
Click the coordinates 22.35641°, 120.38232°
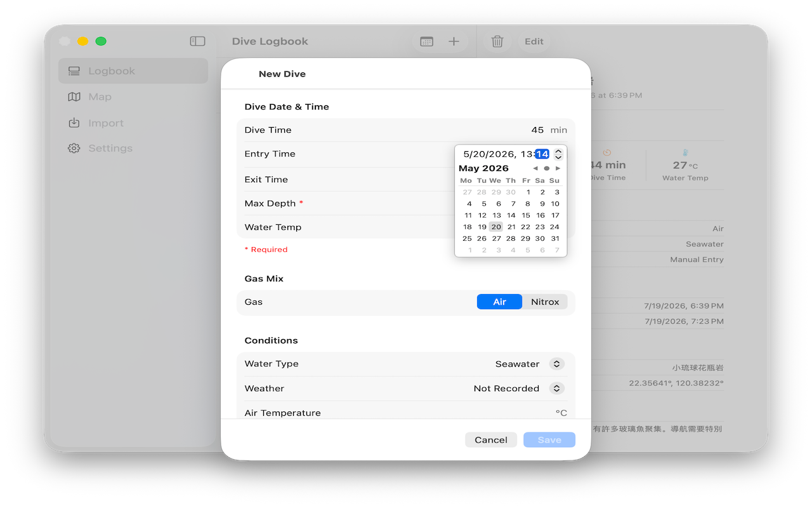[676, 384]
